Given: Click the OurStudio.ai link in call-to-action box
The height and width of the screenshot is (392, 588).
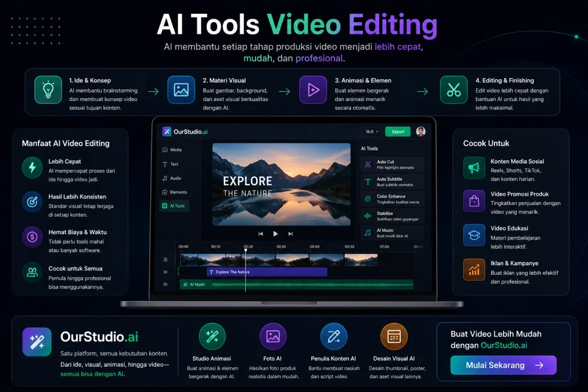Looking at the screenshot, I should click(x=504, y=345).
